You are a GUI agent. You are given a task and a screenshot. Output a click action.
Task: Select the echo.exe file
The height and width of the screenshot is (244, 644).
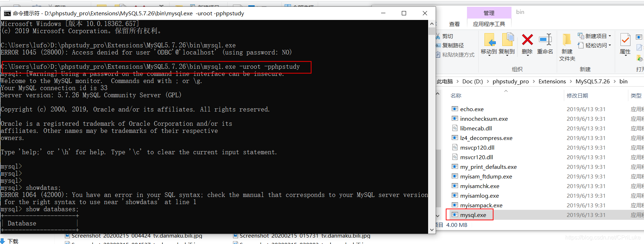(x=472, y=109)
